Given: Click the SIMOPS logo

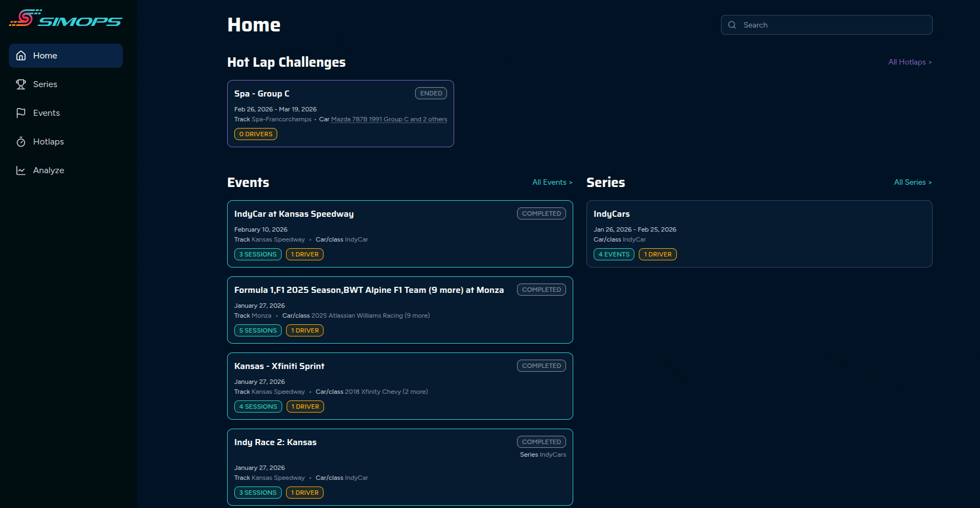Looking at the screenshot, I should click(65, 19).
